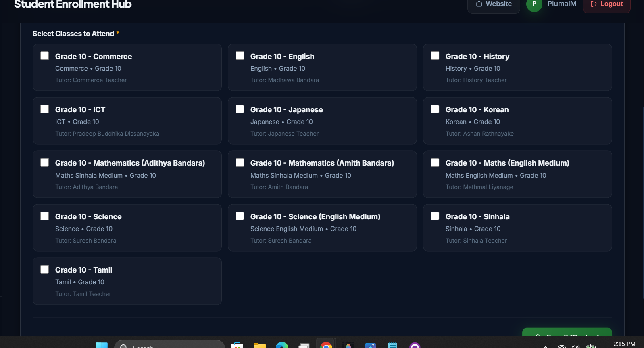Enable the Grade 10 - Japanese checkbox

coord(240,109)
